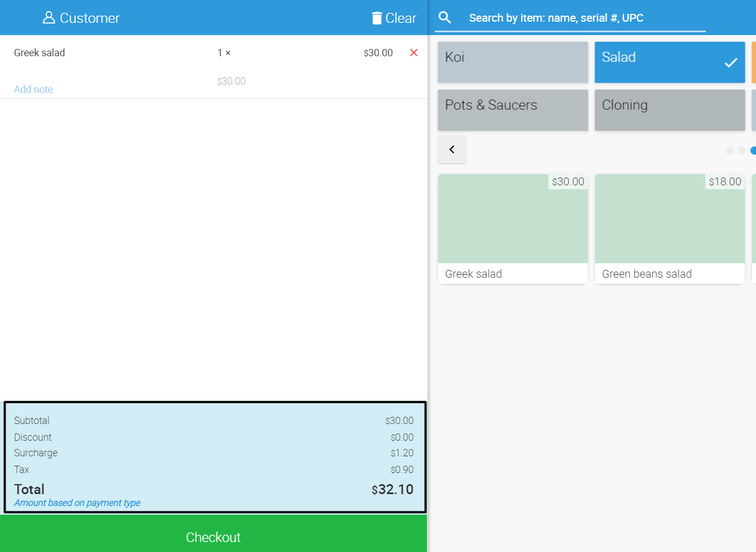Go back using the left chevron button

pyautogui.click(x=452, y=149)
